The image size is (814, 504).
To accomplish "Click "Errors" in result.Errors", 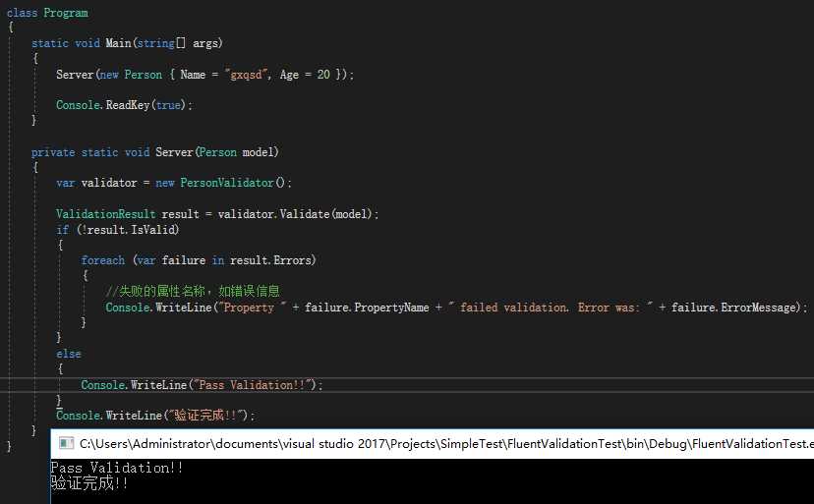I will pyautogui.click(x=292, y=260).
